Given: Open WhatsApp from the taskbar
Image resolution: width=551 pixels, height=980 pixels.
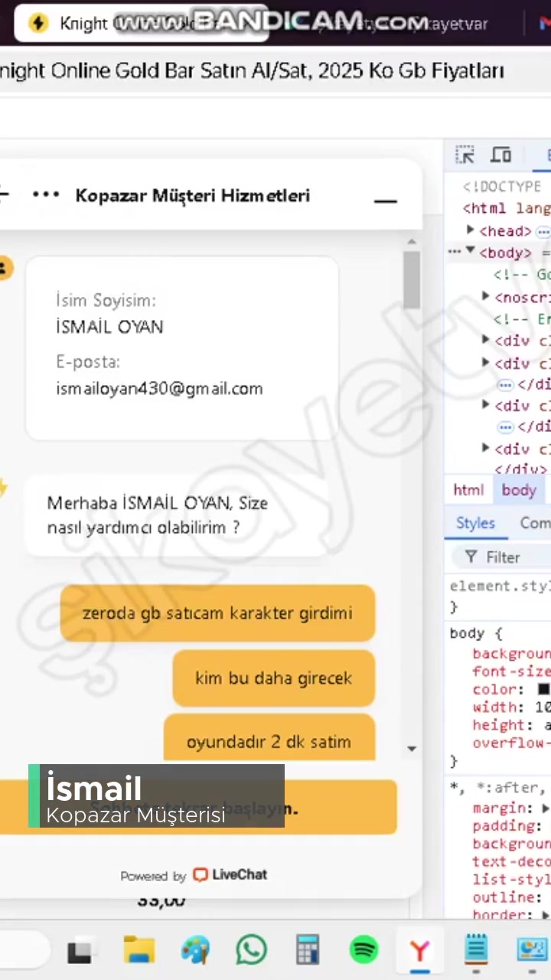Looking at the screenshot, I should click(252, 951).
